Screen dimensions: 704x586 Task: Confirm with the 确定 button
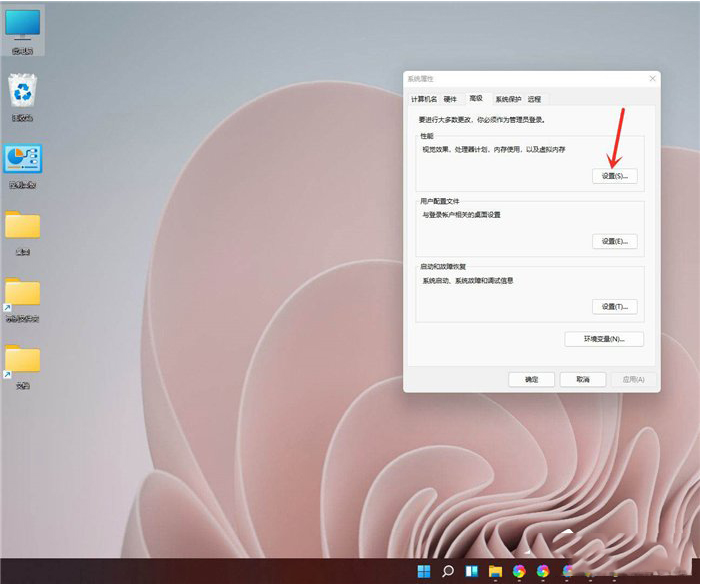pos(532,379)
